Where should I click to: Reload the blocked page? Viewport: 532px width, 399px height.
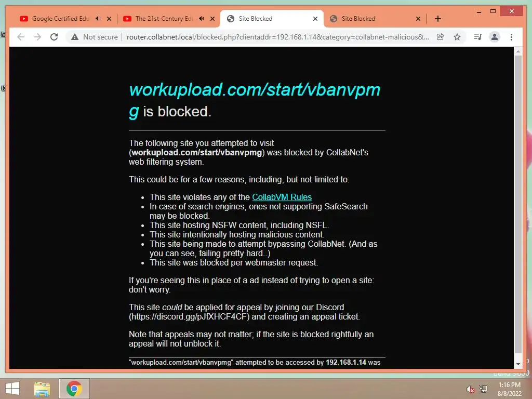tap(54, 37)
